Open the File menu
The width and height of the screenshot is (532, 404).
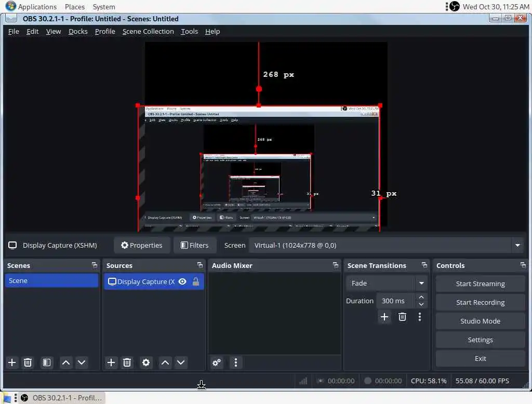click(x=14, y=32)
